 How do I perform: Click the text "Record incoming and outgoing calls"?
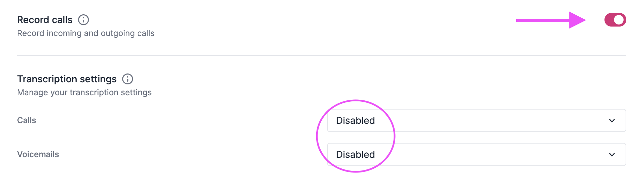pos(86,33)
